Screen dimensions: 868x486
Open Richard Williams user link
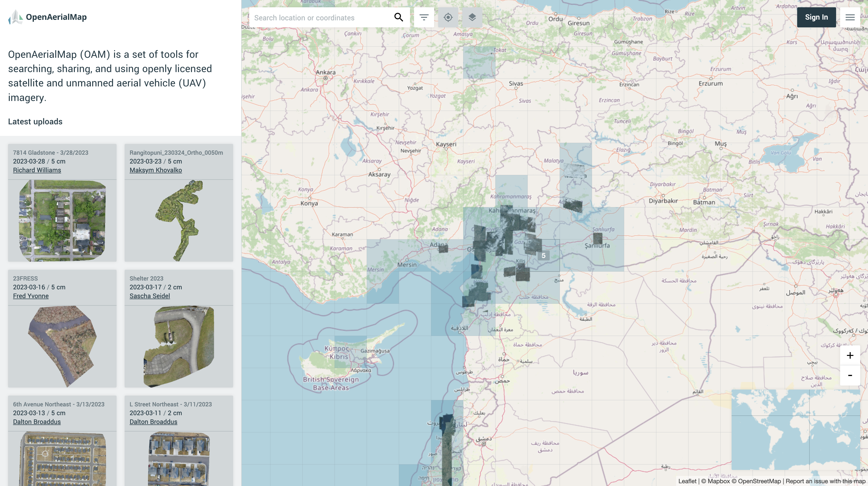click(x=37, y=170)
